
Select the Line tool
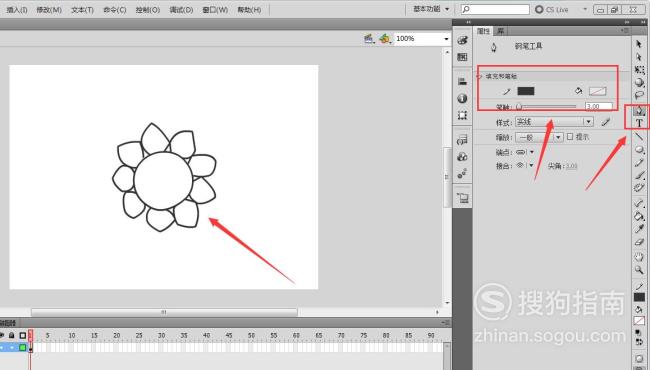click(639, 136)
